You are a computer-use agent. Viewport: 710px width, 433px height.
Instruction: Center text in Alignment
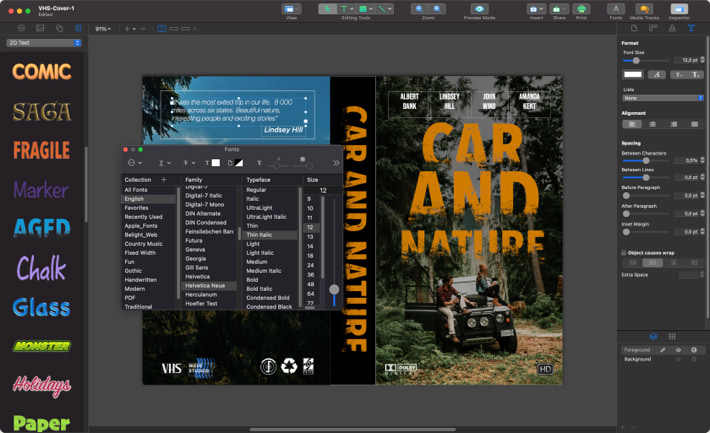tap(652, 124)
